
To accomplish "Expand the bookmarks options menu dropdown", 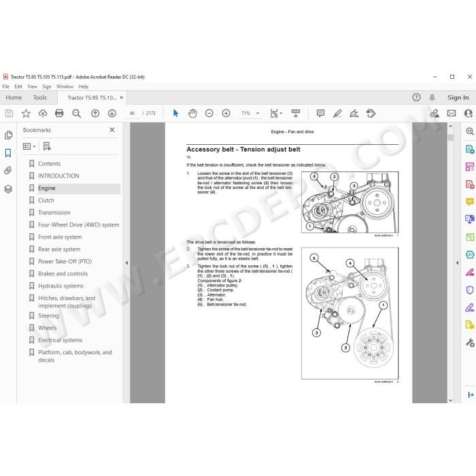I will point(29,146).
